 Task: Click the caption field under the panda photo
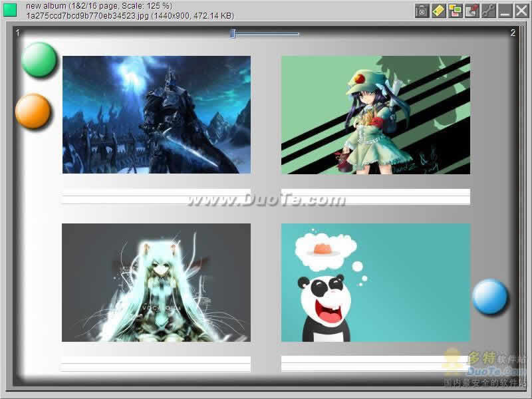(x=376, y=364)
